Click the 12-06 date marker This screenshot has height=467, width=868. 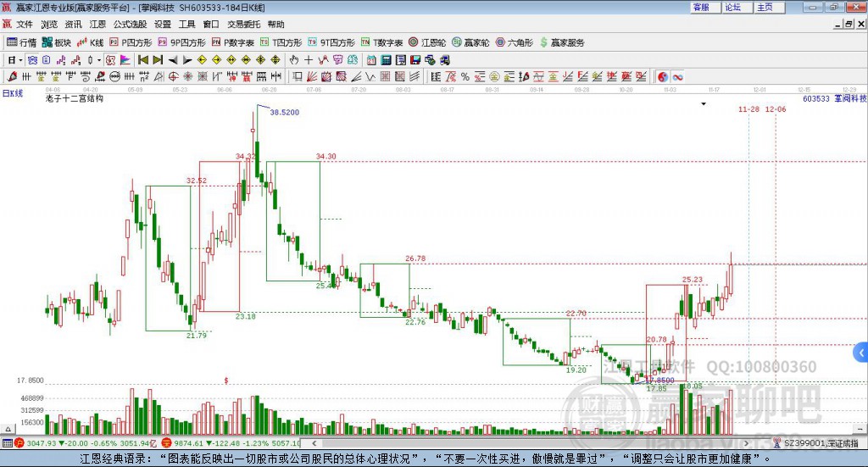776,109
